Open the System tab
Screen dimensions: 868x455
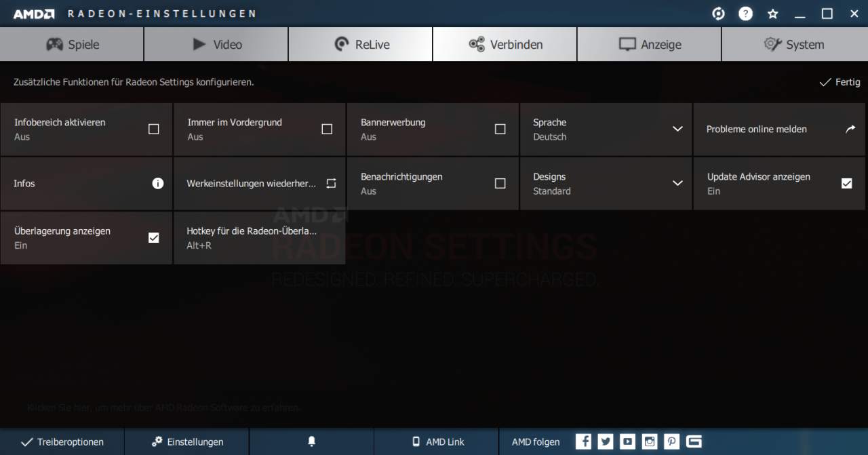795,44
